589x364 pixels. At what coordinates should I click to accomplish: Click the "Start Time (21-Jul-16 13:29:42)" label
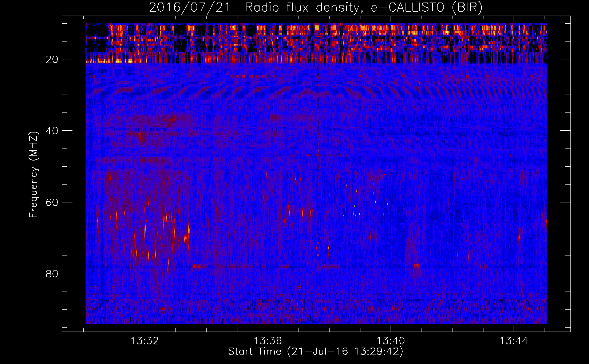(316, 352)
